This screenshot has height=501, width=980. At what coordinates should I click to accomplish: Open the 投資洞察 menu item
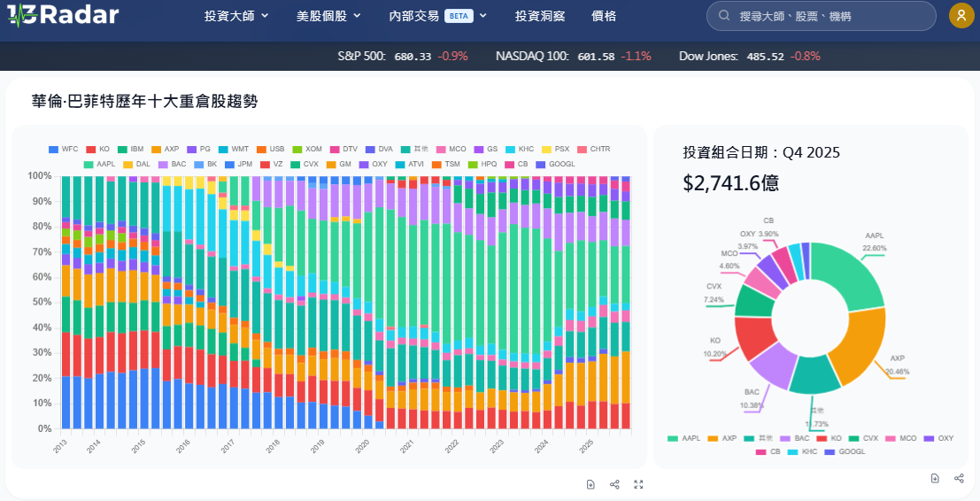pyautogui.click(x=540, y=16)
